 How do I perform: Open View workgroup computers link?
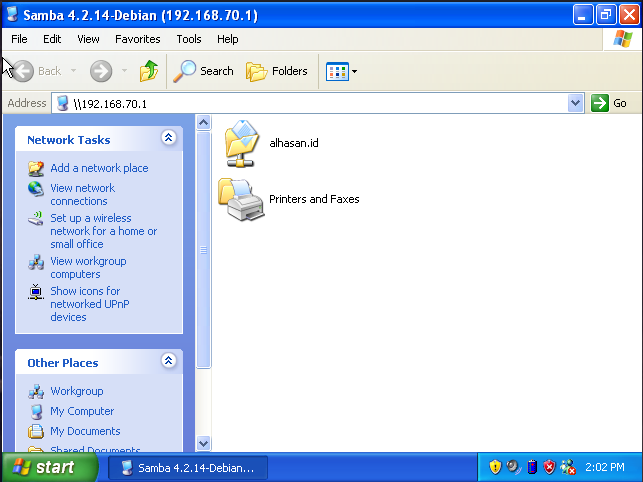pos(88,267)
